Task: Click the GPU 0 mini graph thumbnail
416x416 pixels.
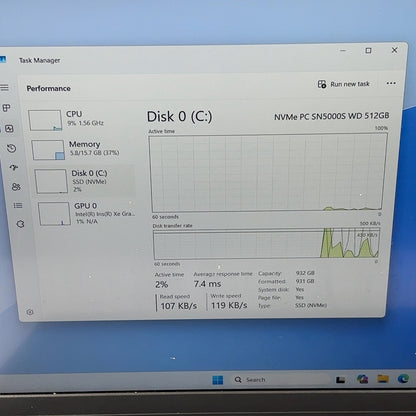Action: (54, 213)
